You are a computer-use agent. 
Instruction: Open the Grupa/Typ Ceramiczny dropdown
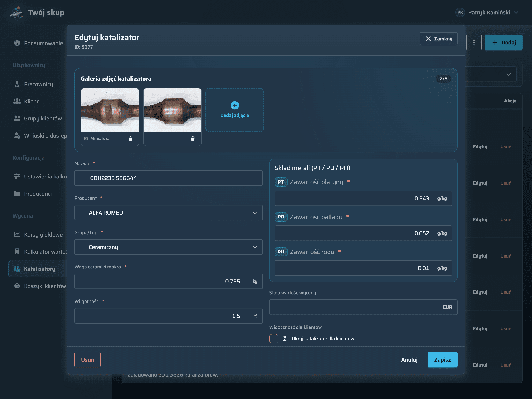(168, 247)
